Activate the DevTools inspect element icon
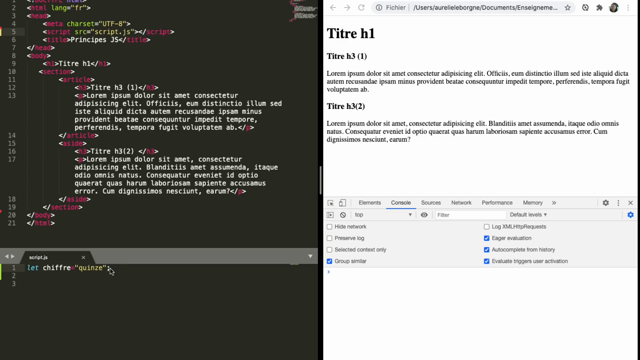 click(330, 203)
